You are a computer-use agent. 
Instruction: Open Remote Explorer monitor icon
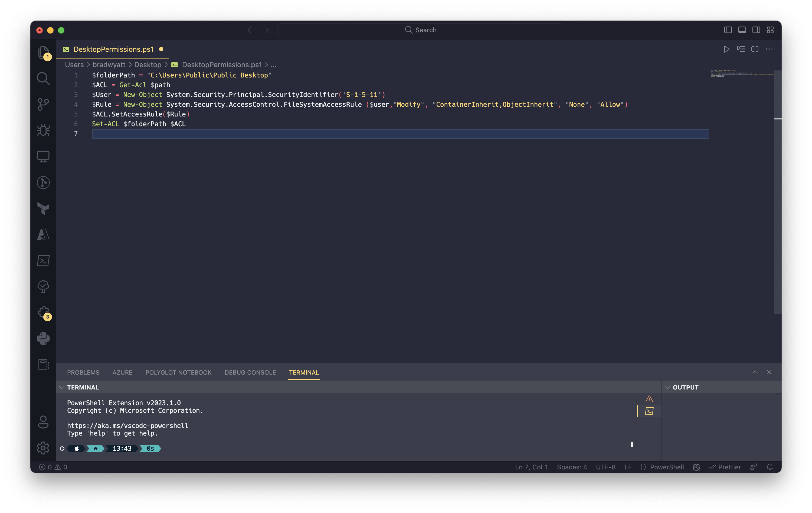[x=43, y=156]
